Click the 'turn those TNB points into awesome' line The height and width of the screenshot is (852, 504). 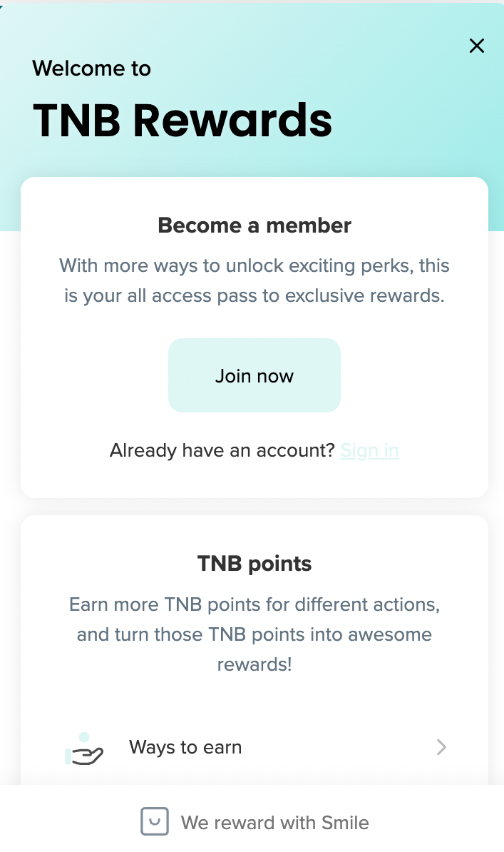point(254,634)
